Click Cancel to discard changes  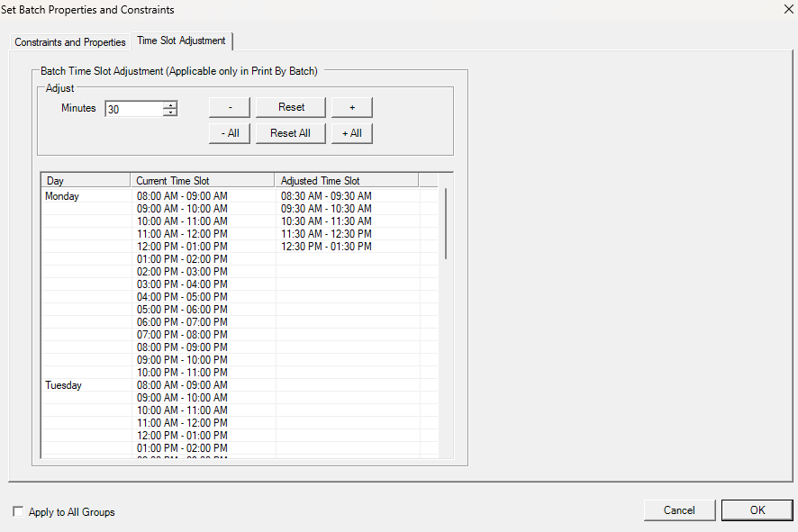(679, 510)
